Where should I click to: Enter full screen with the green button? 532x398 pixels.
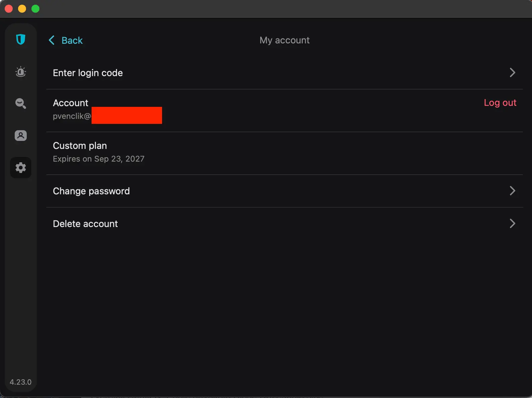click(35, 9)
